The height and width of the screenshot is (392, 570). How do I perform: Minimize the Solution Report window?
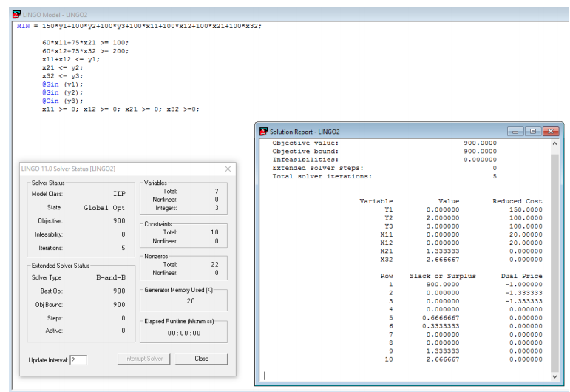[x=515, y=132]
